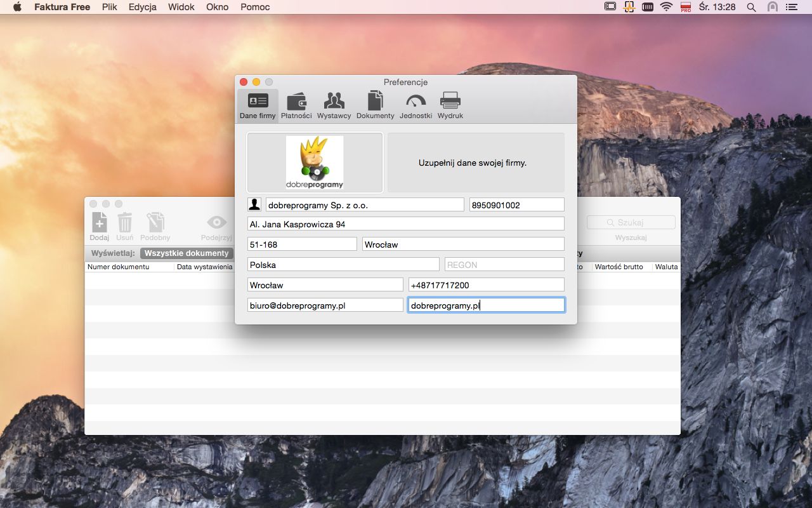Viewport: 812px width, 508px height.
Task: Open the Widok menu
Action: tap(181, 7)
